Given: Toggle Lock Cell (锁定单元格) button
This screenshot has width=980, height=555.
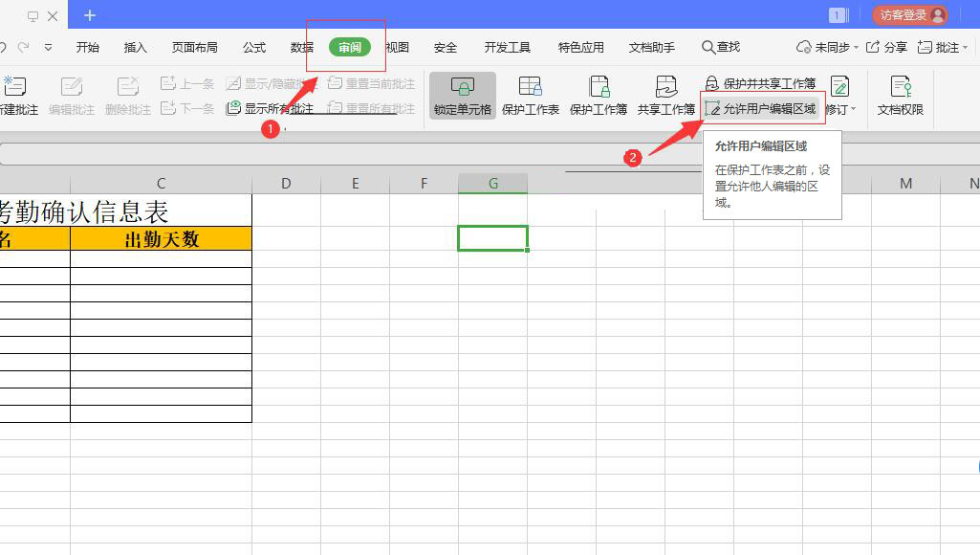Looking at the screenshot, I should 463,95.
